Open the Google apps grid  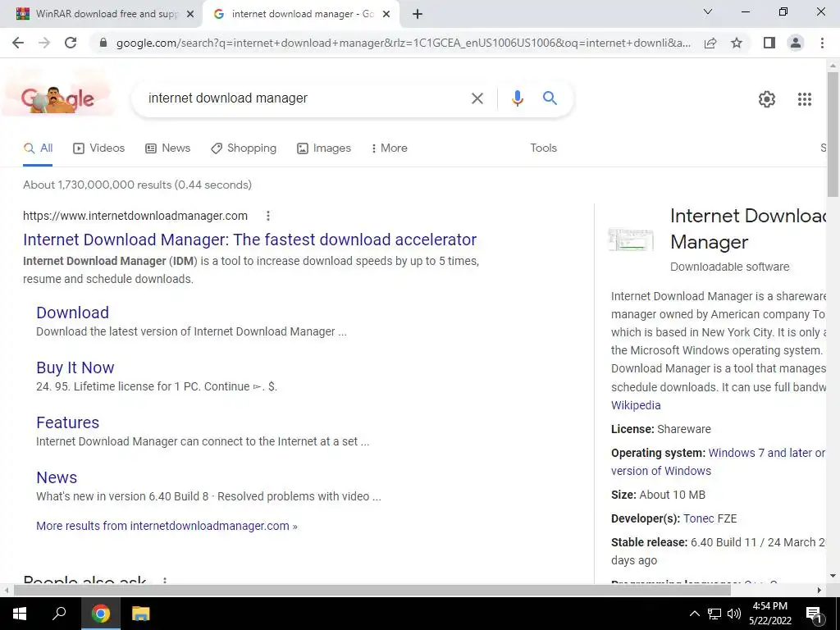point(804,99)
